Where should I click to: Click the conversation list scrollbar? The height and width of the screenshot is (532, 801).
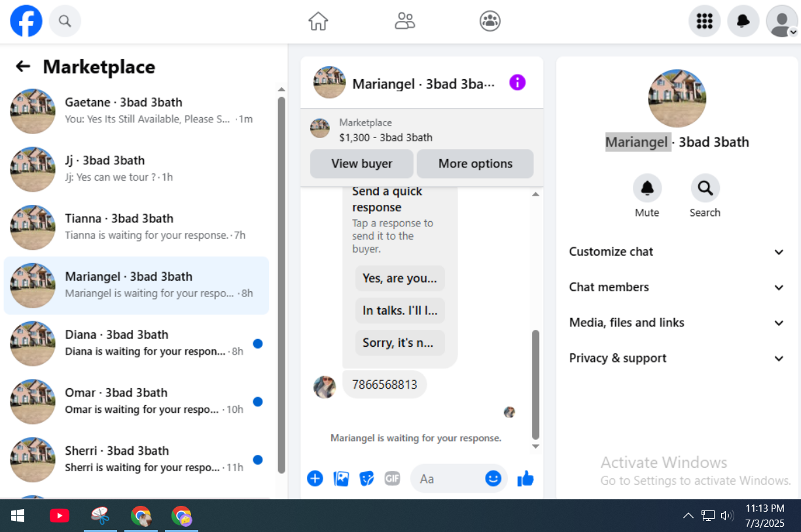click(x=281, y=285)
